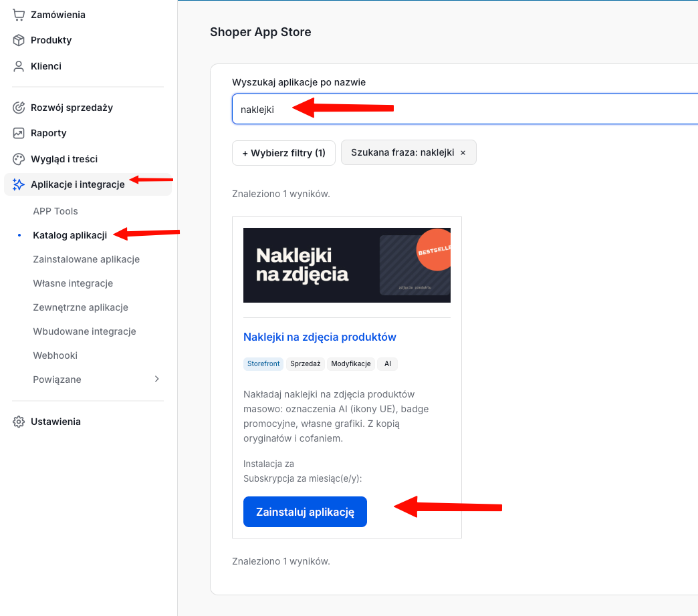Expand the Powiązane submenu chevron
Image resolution: width=698 pixels, height=616 pixels.
pos(156,379)
